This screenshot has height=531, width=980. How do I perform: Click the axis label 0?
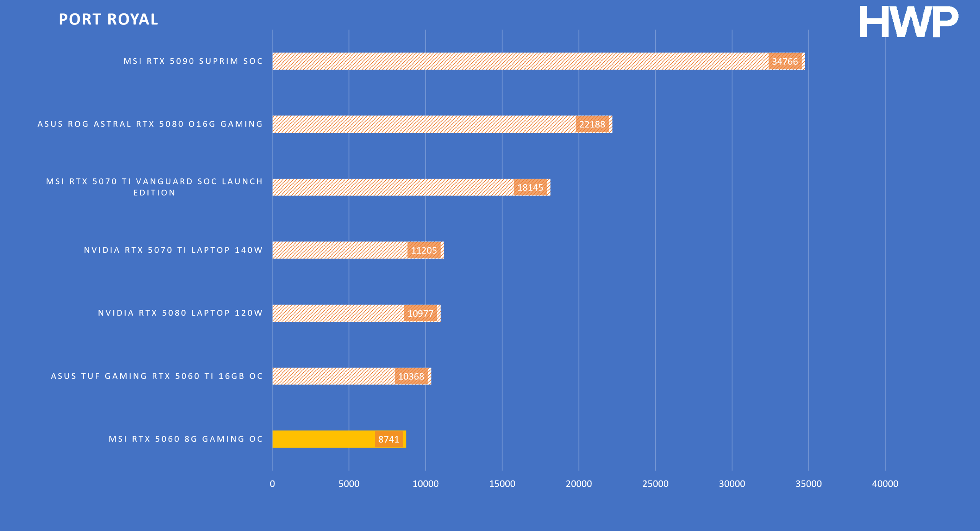coord(272,484)
